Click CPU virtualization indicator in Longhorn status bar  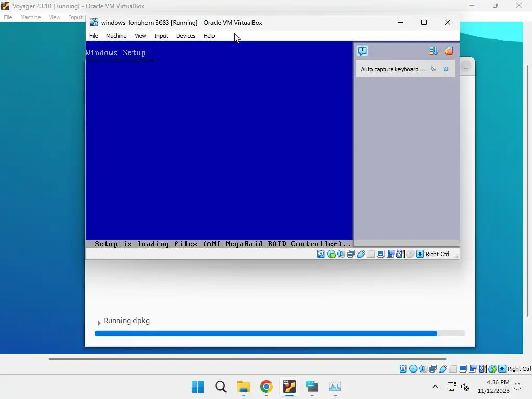[x=401, y=254]
